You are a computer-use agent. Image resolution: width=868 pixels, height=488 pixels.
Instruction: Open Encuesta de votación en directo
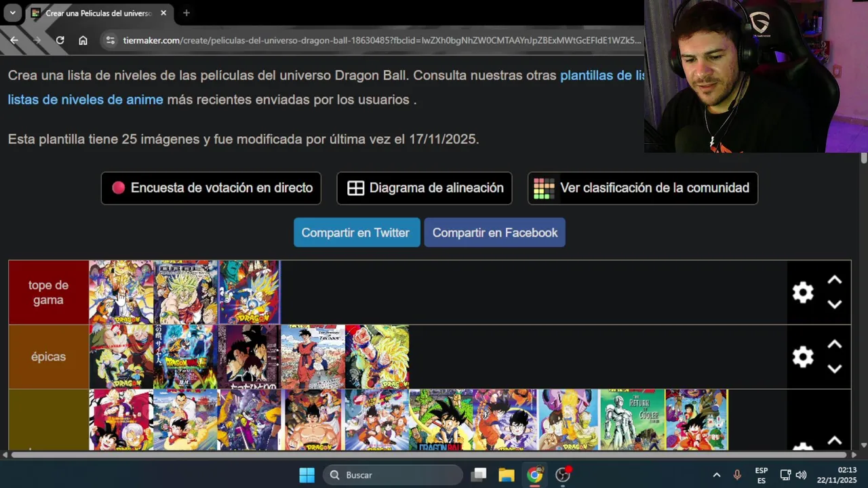(x=211, y=188)
